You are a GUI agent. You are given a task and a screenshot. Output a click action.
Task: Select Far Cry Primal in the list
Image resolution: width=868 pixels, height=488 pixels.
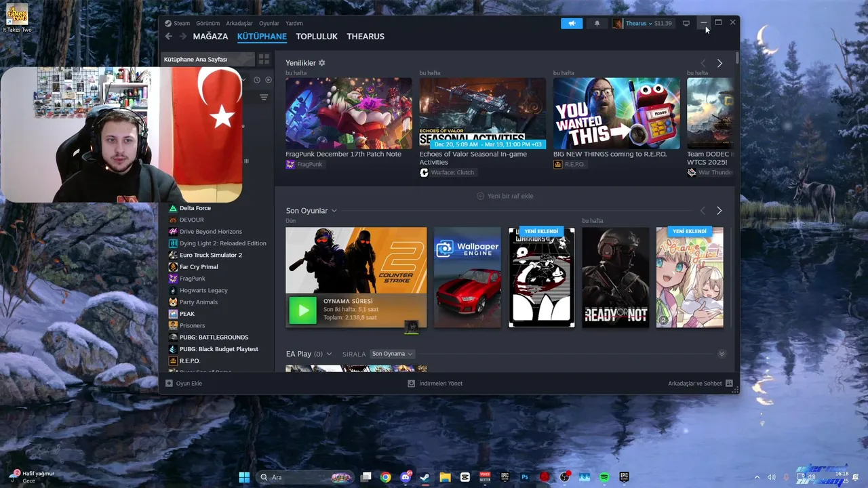(199, 267)
